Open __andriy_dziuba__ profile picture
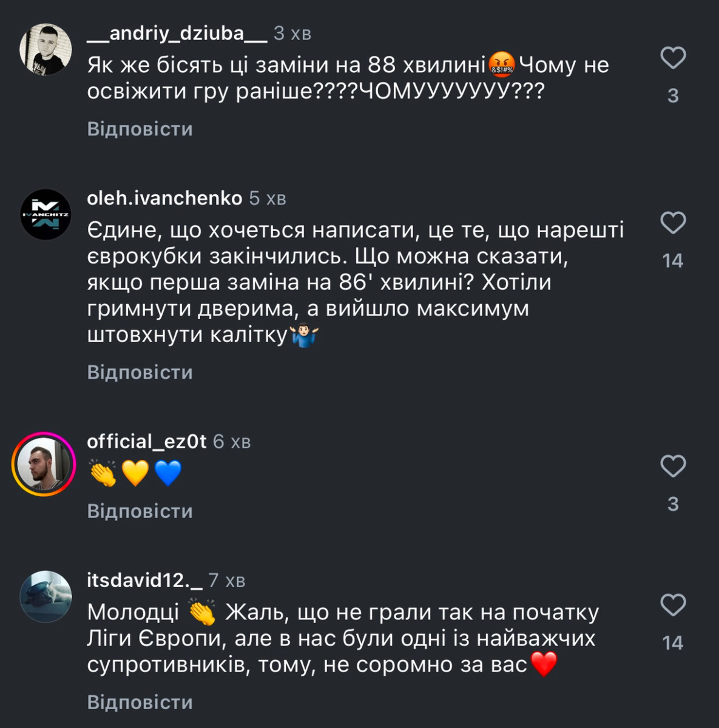Image resolution: width=719 pixels, height=728 pixels. [46, 50]
